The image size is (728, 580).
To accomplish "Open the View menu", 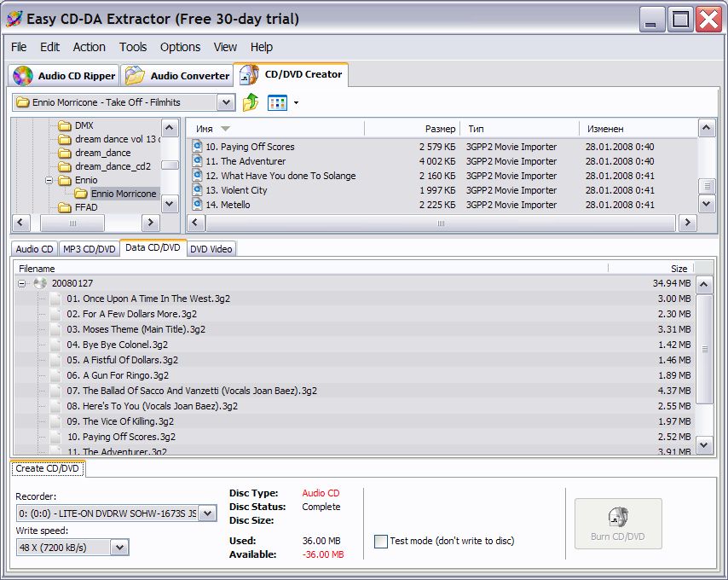I will point(225,47).
